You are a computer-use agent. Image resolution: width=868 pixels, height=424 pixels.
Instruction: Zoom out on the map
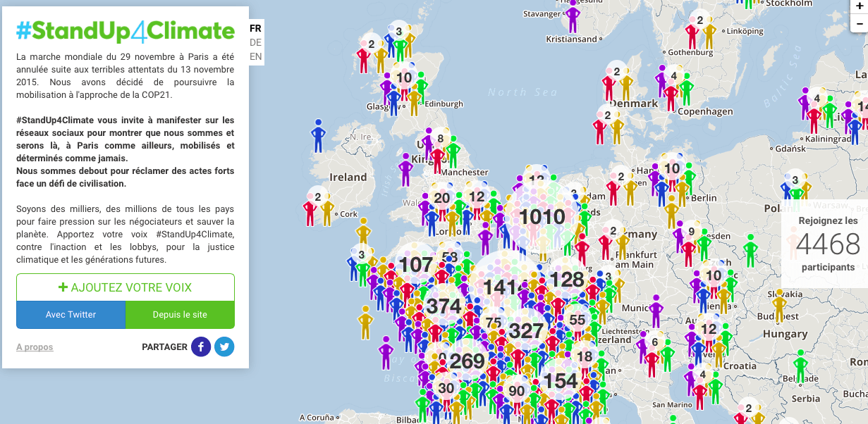(858, 24)
